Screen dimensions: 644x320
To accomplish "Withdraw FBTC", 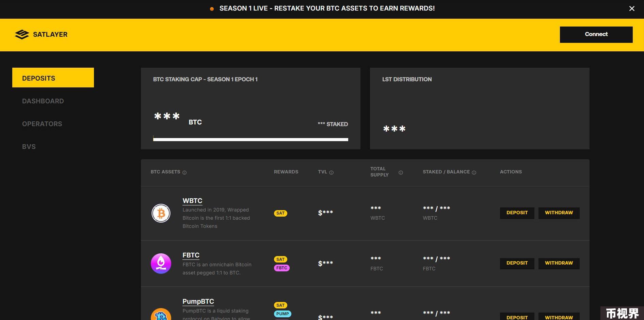I will [x=559, y=263].
